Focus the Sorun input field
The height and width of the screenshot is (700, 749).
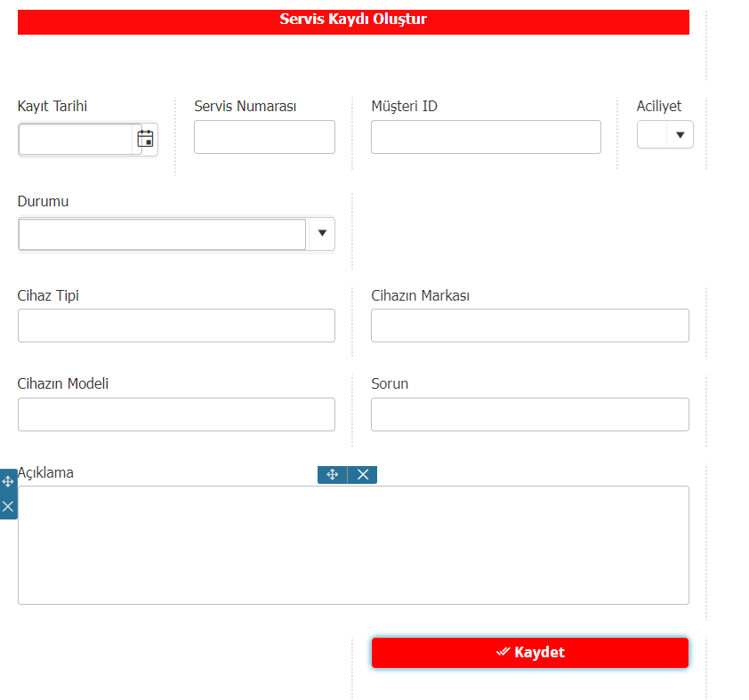530,414
